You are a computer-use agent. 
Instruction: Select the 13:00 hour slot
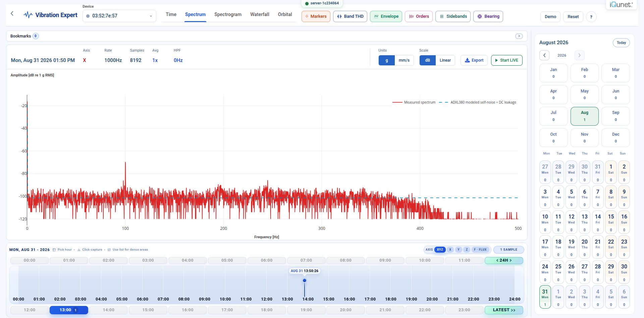tap(69, 310)
